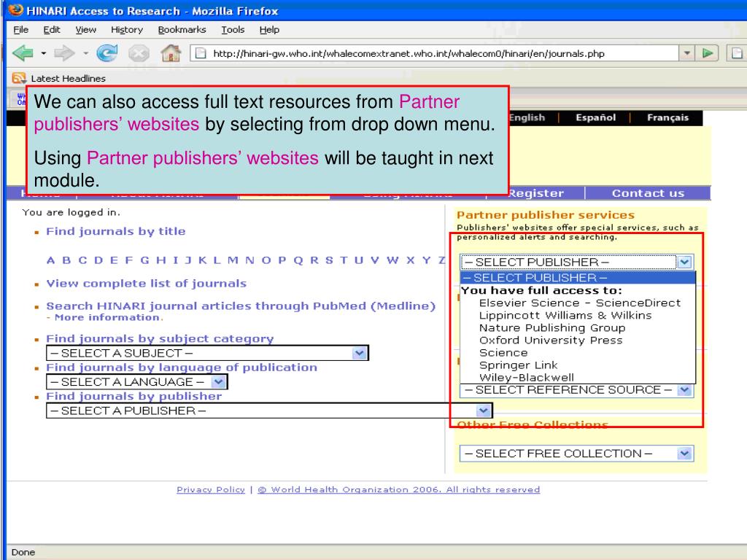Click the Latest Headlines feed icon
This screenshot has height=560, width=747.
tap(18, 78)
